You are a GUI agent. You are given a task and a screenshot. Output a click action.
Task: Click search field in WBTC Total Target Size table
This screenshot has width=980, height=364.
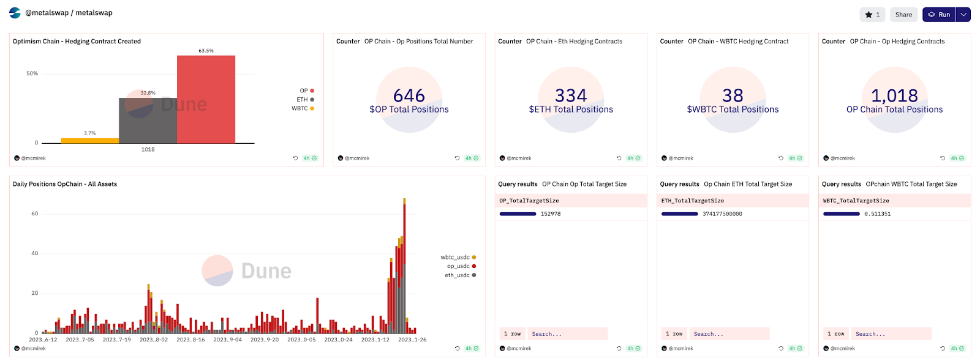[x=891, y=334]
